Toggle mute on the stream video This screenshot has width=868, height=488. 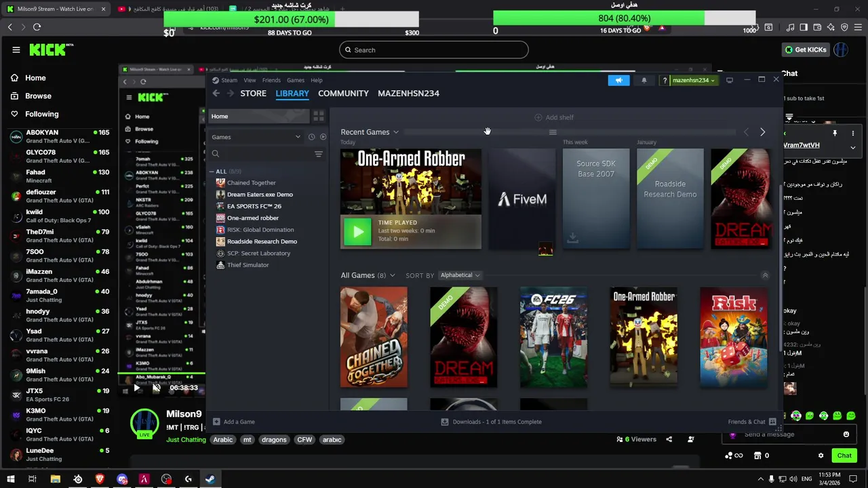(x=156, y=388)
